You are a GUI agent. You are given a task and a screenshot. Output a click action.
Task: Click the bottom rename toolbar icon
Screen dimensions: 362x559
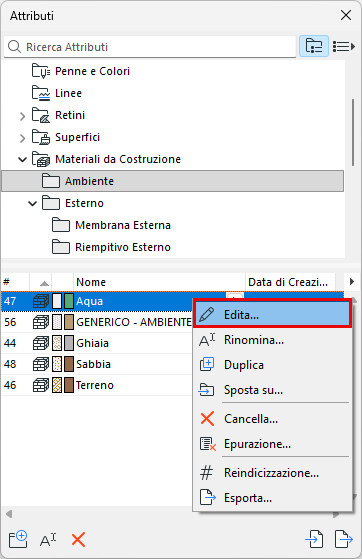click(48, 540)
